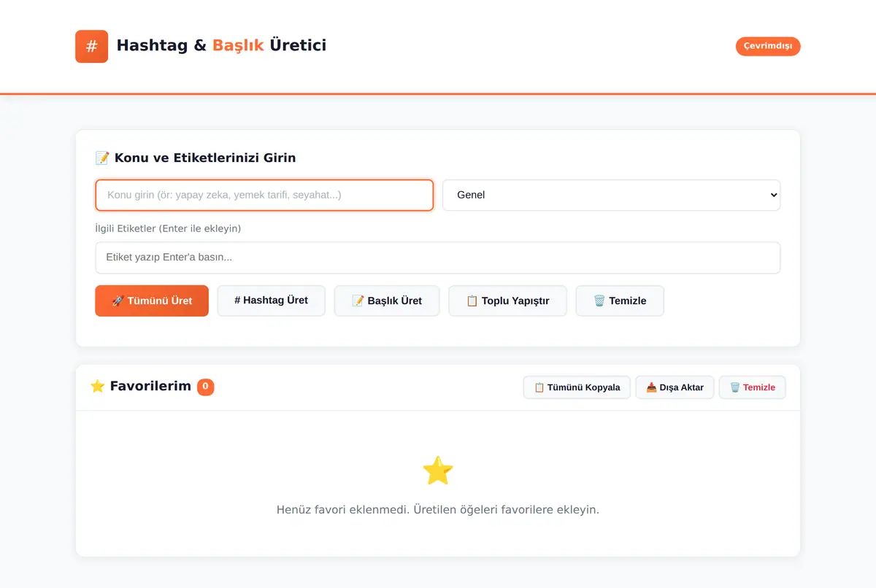Screen dimensions: 876x588
Task: Click the Konu ve Etiketlerinizi Girin heading
Action: (x=196, y=158)
